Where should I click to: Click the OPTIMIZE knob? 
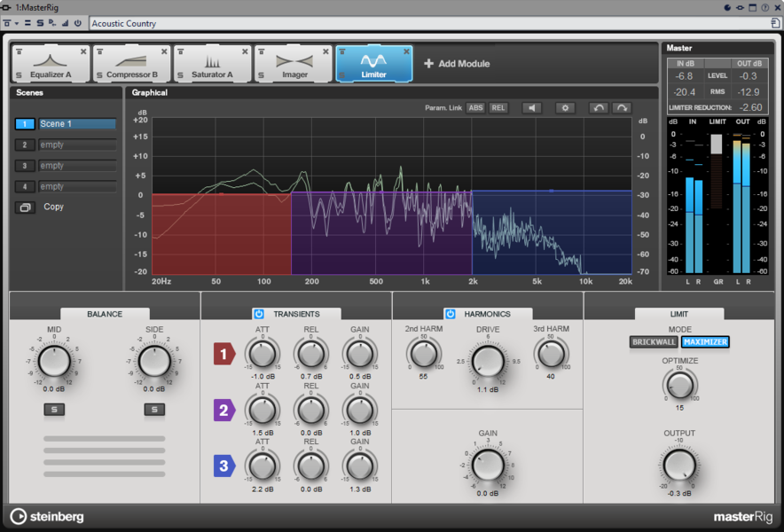click(680, 386)
